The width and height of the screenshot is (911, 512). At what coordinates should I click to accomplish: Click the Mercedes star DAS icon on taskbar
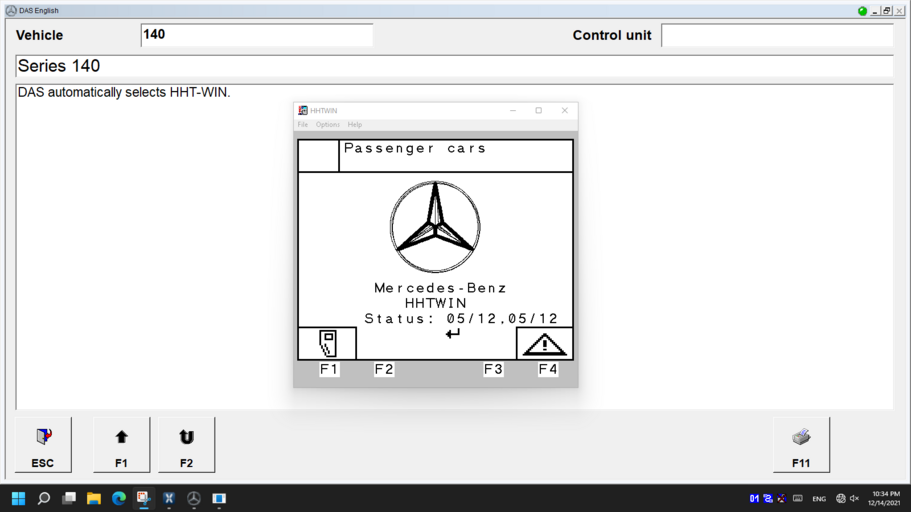(x=193, y=499)
